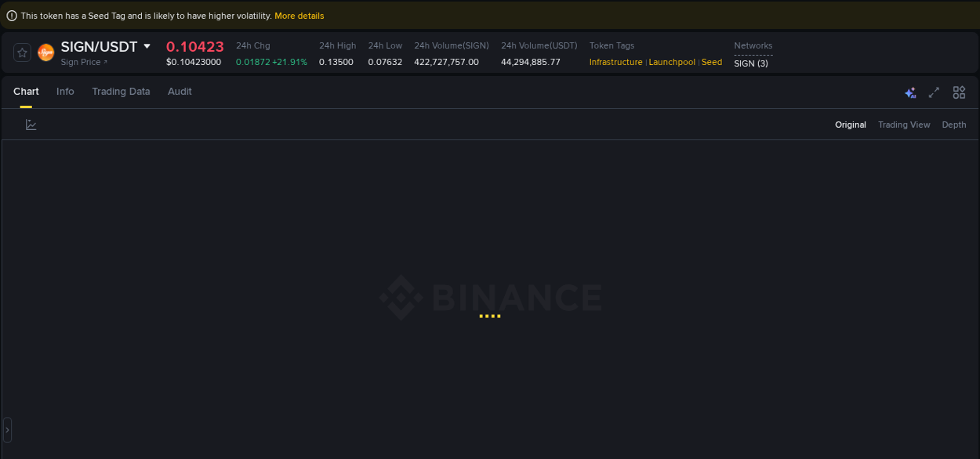The height and width of the screenshot is (459, 980).
Task: Open the SIGN/USDT pair dropdown
Action: (x=147, y=46)
